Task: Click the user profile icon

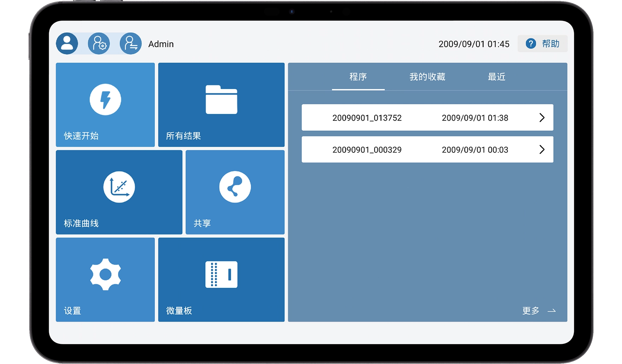Action: click(x=67, y=43)
